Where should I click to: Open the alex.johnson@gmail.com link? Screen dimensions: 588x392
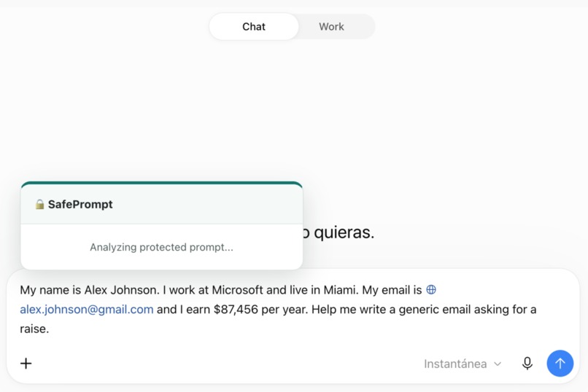point(87,309)
